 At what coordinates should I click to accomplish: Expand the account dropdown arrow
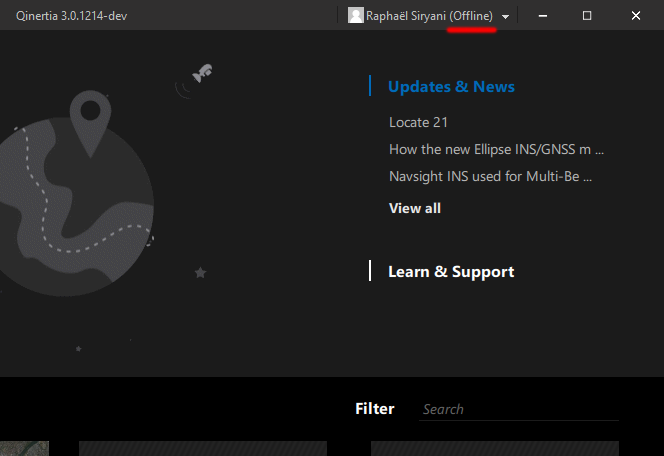pos(506,16)
